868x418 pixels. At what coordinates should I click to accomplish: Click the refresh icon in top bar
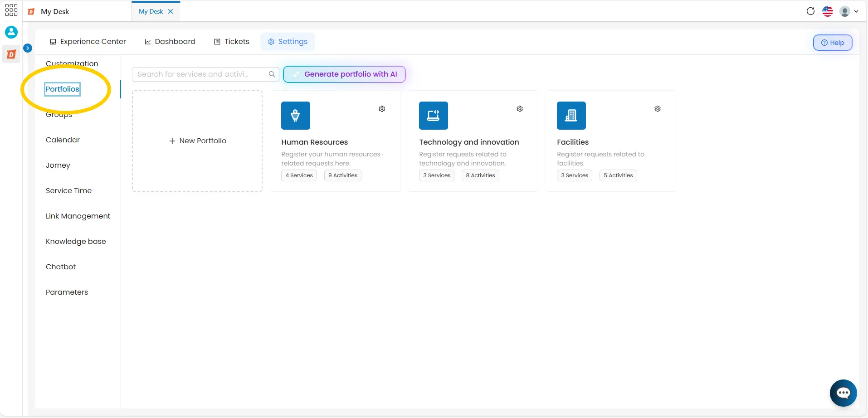point(810,11)
